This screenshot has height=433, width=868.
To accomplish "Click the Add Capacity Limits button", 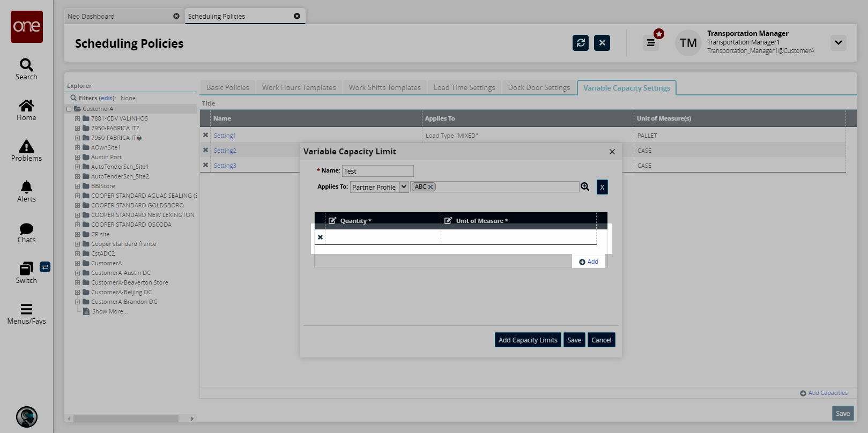I will click(x=528, y=340).
